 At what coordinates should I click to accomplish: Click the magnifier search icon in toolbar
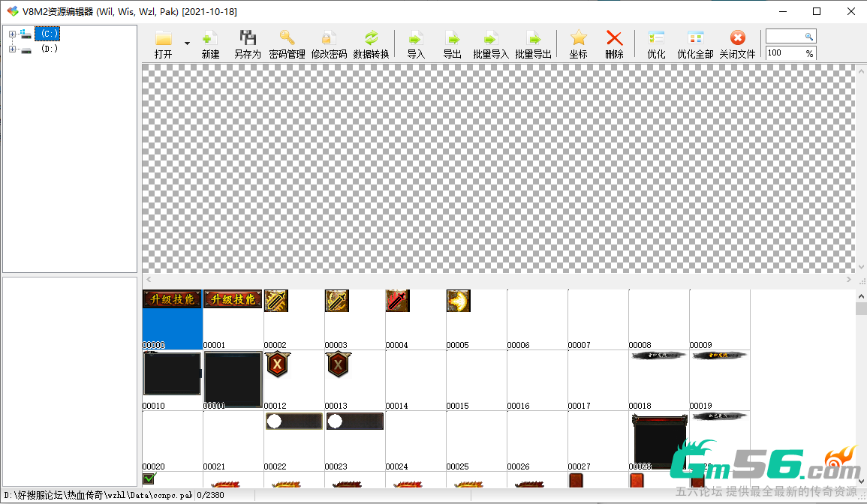809,37
